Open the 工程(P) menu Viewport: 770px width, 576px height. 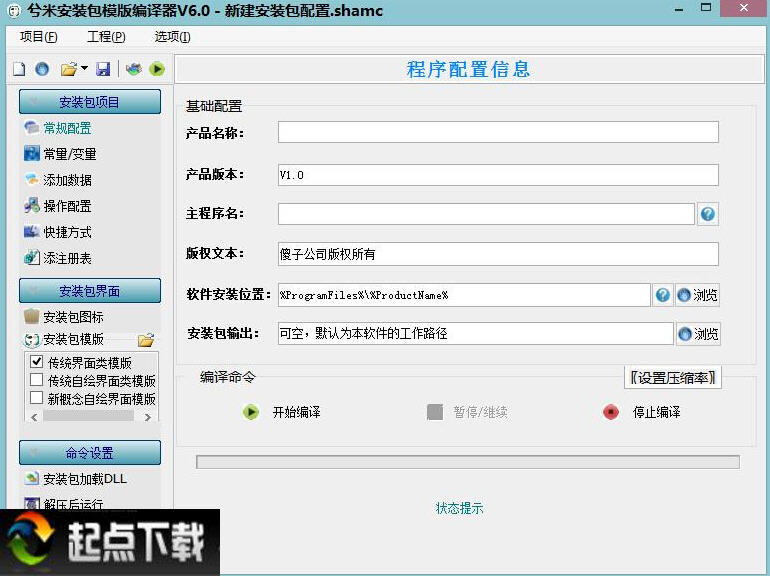(106, 37)
